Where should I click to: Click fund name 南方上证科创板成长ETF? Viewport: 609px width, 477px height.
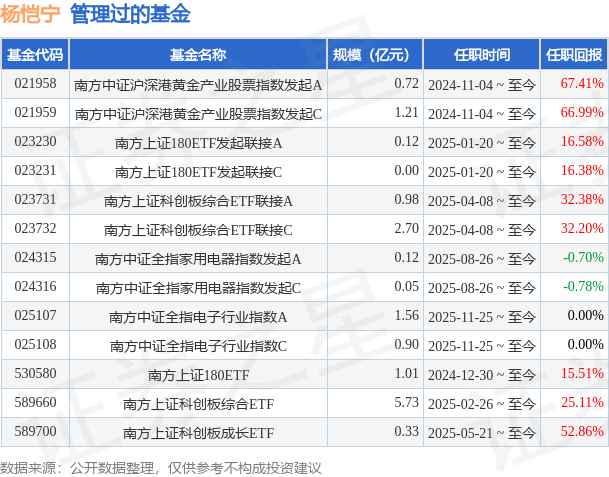coord(198,433)
